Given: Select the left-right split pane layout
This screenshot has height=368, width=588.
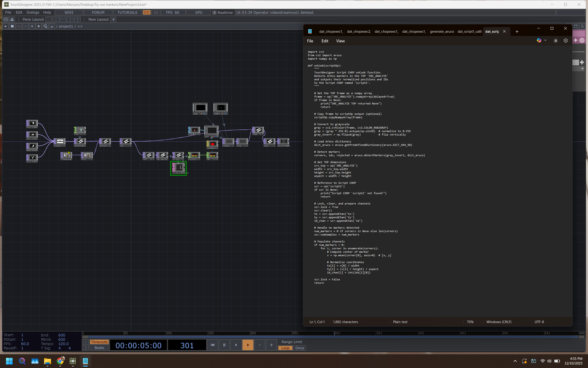Looking at the screenshot, I should [56, 19].
